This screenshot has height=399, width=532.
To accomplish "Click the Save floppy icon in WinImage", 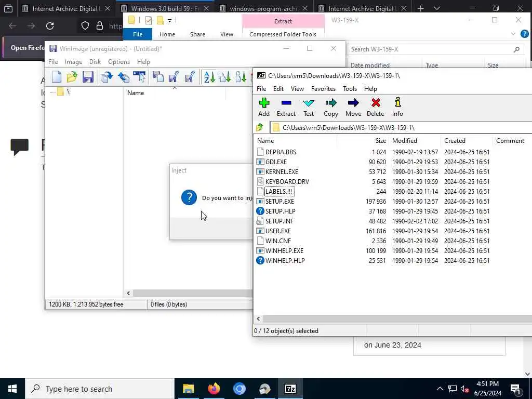I will (88, 77).
